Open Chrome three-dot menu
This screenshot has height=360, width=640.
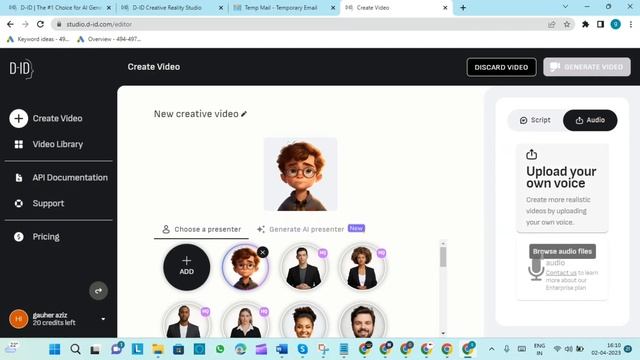[631, 24]
